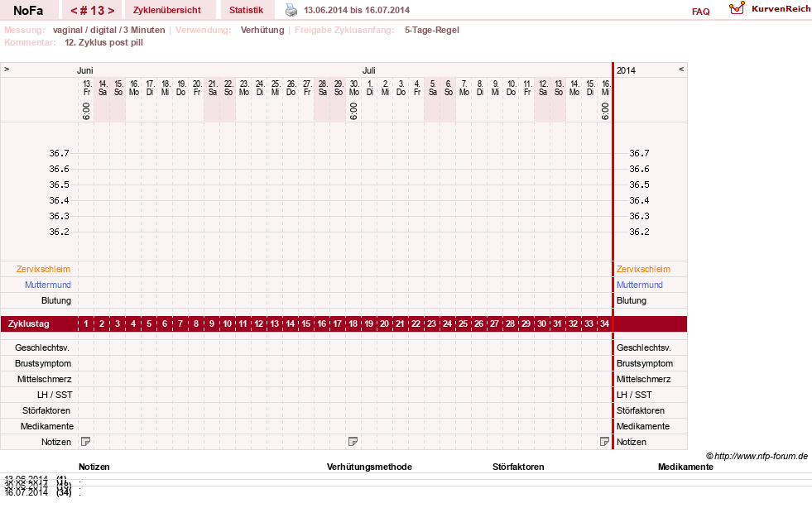This screenshot has width=812, height=532.
Task: Click the bottom Störfaktoren column heading
Action: 518,467
